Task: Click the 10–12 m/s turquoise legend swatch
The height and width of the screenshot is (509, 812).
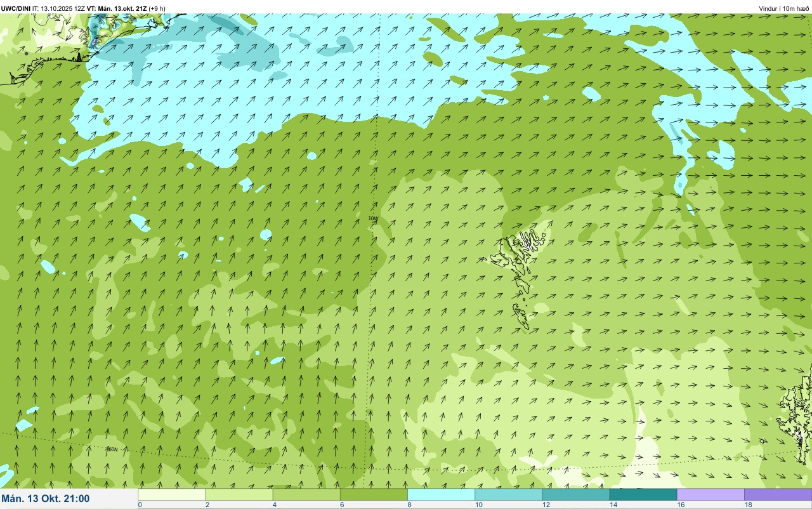Action: pos(508,494)
